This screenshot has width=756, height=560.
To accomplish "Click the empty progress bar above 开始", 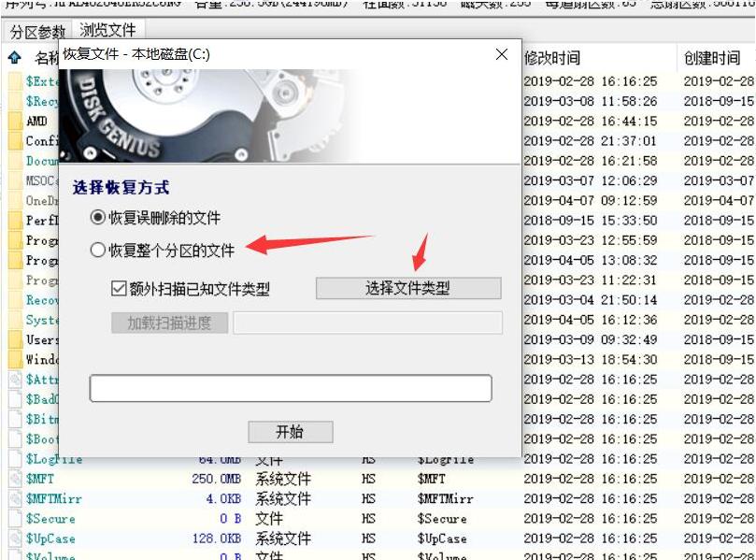I will [x=291, y=388].
